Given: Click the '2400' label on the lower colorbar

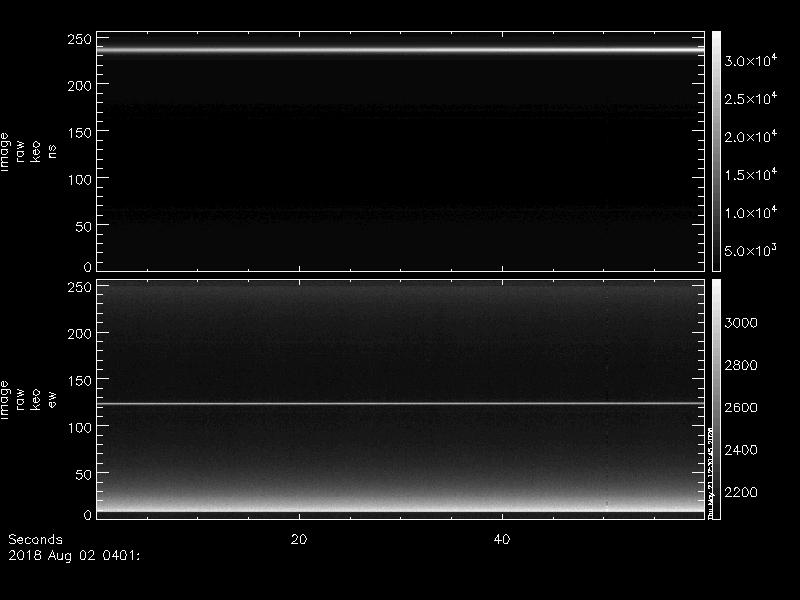Looking at the screenshot, I should click(x=741, y=449).
